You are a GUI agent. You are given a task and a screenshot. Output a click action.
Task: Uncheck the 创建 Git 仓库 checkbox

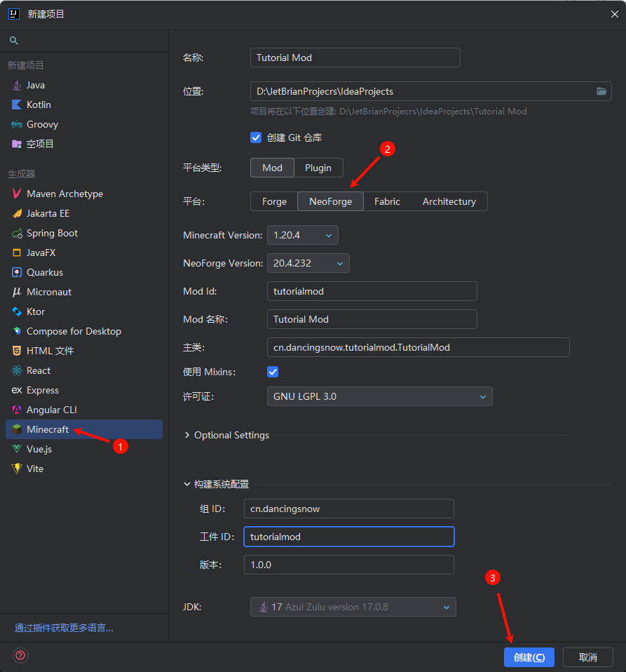click(x=256, y=137)
